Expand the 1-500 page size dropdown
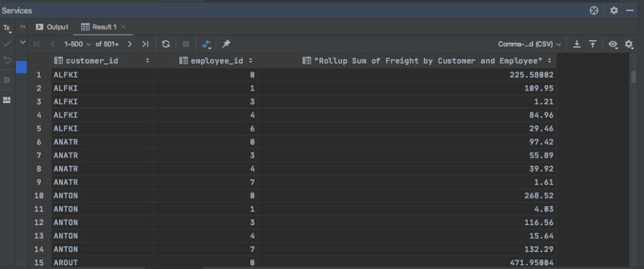The image size is (644, 269). [x=77, y=44]
